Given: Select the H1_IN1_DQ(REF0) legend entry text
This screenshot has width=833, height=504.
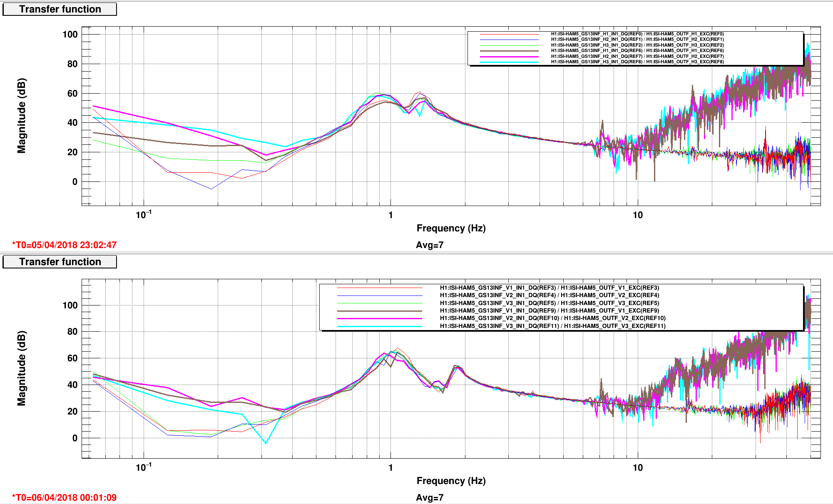Looking at the screenshot, I should [x=637, y=34].
